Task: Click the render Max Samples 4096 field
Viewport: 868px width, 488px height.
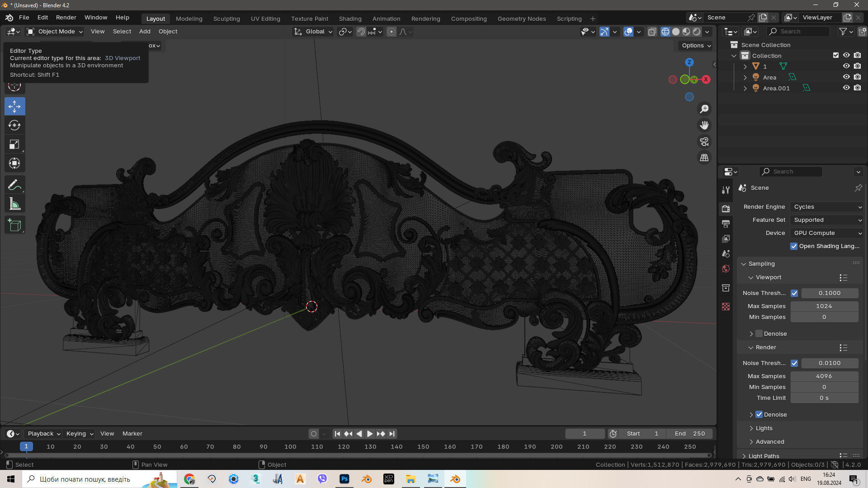Action: (824, 376)
